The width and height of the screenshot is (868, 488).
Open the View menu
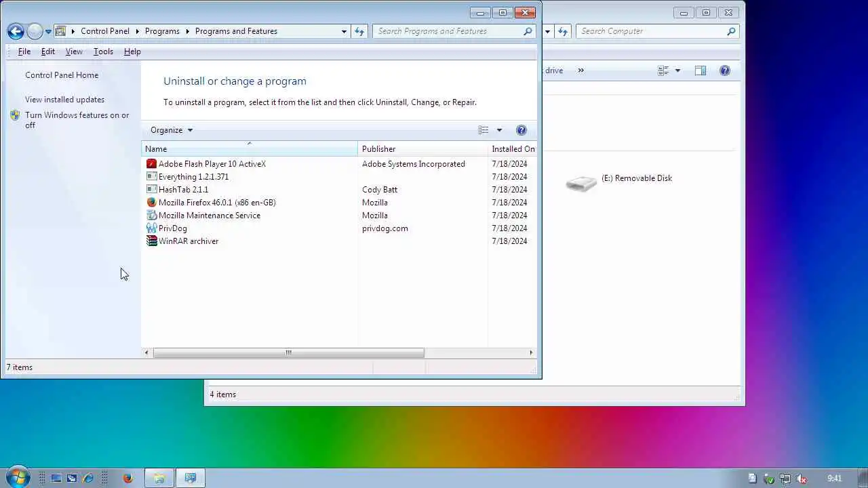74,52
